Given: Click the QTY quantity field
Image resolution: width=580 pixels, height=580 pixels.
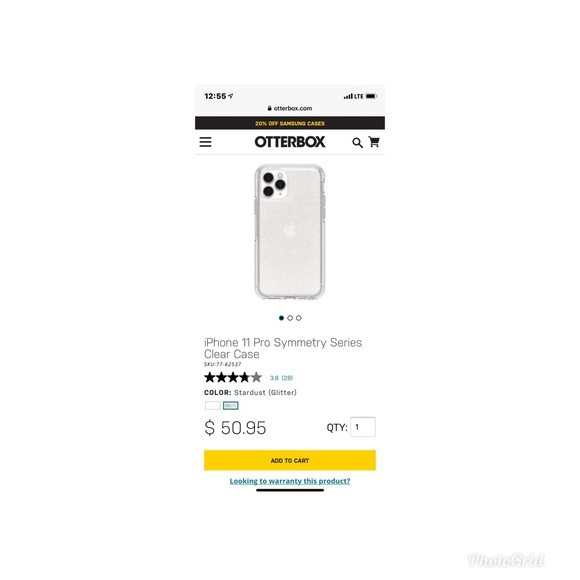Looking at the screenshot, I should (363, 427).
